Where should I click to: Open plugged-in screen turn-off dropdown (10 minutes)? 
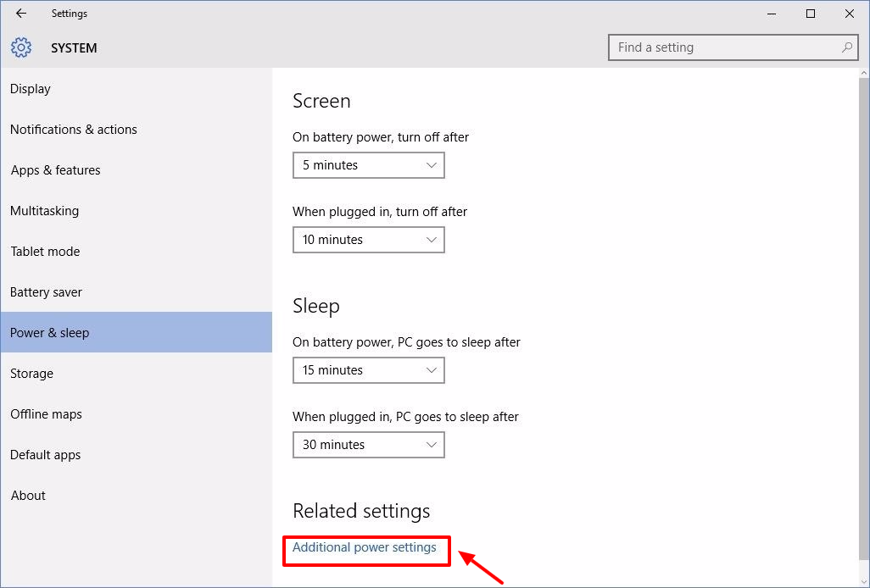click(368, 240)
